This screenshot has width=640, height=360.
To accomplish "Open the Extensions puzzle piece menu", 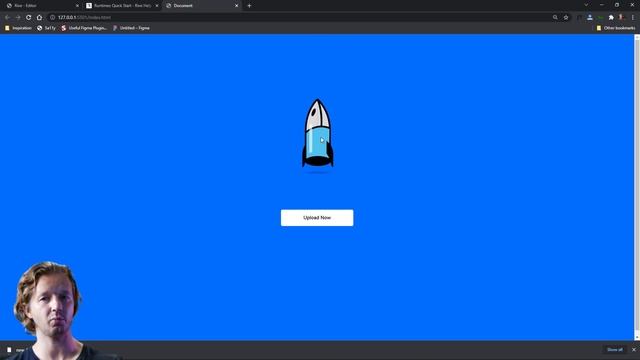I will [611, 18].
